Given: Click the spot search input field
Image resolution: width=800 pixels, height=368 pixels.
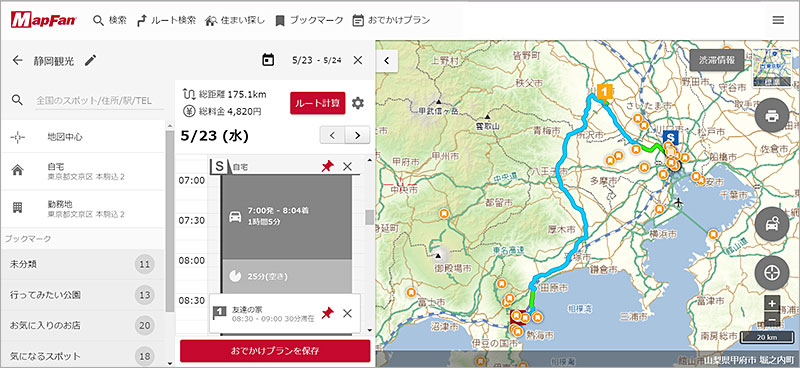Looking at the screenshot, I should point(99,101).
